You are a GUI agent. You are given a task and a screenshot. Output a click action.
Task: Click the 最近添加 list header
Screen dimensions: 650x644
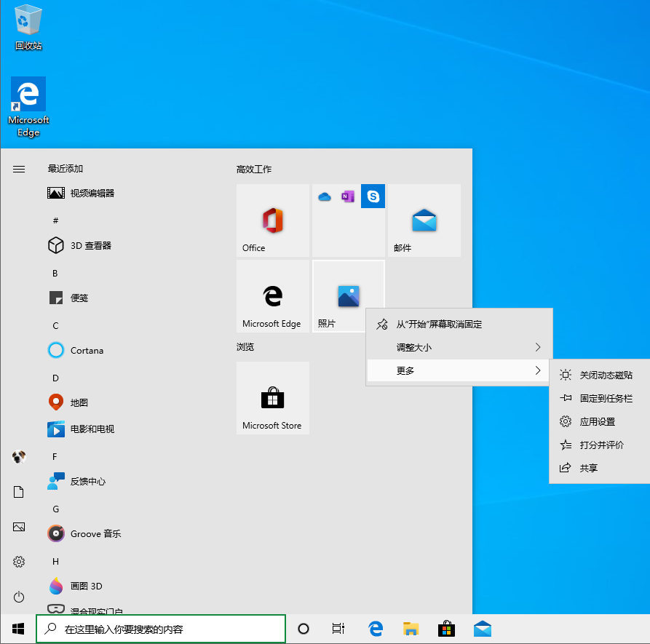65,169
